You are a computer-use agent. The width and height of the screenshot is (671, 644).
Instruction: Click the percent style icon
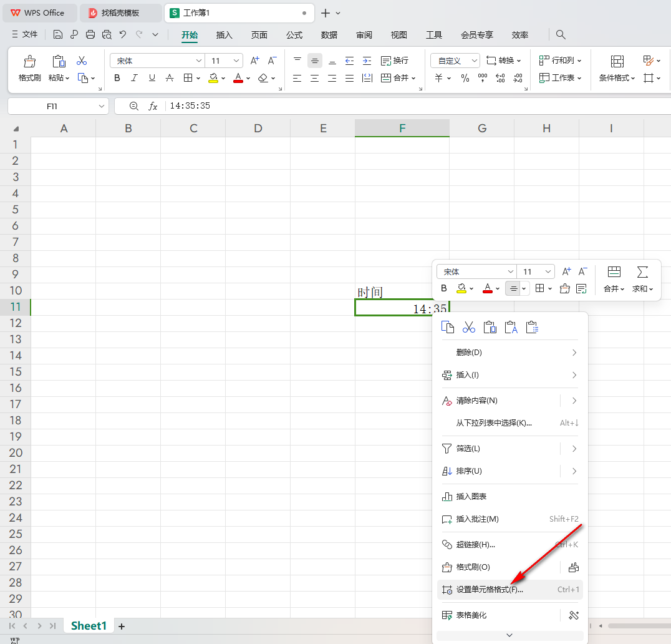coord(465,78)
